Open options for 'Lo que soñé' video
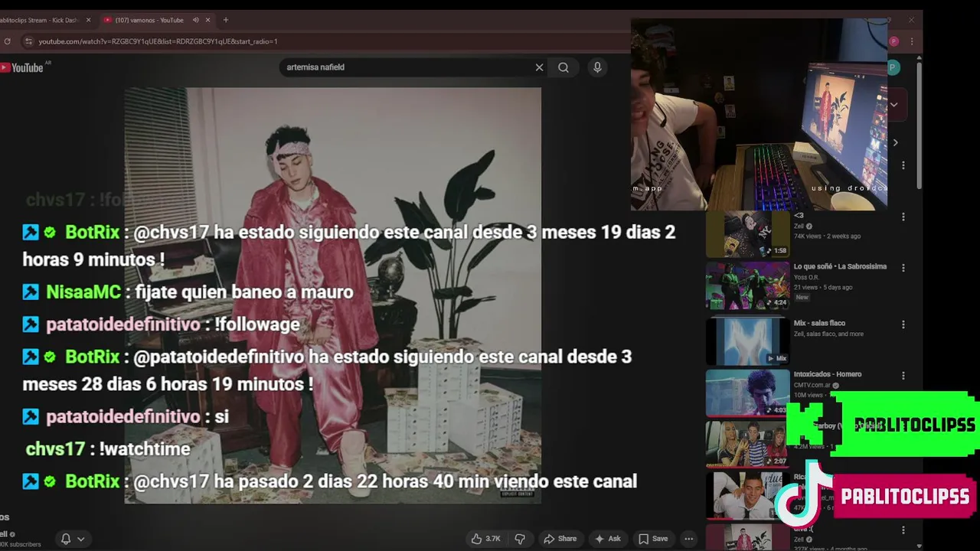The width and height of the screenshot is (980, 551). [903, 268]
